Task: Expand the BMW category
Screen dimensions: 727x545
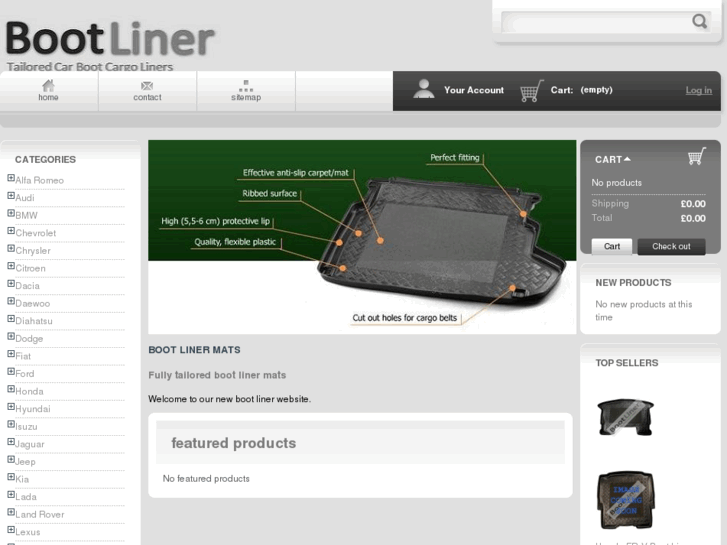Action: click(11, 213)
